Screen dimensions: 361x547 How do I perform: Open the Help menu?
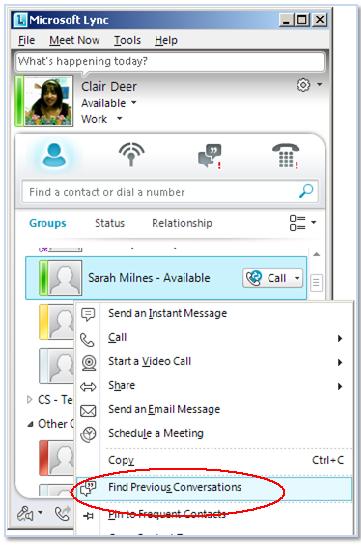[x=166, y=40]
